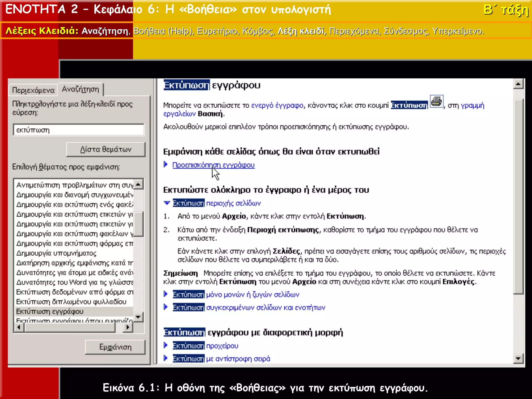Select the Αναζήτηση tab
532x399 pixels.
click(81, 89)
